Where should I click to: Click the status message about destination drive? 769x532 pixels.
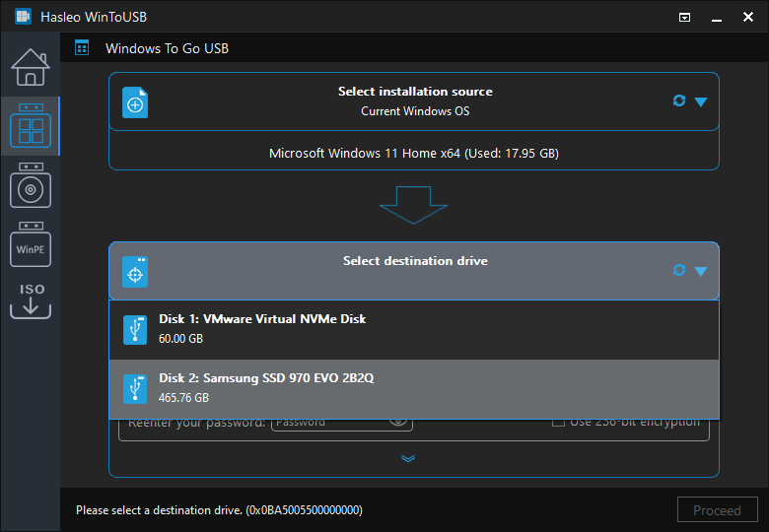point(219,510)
